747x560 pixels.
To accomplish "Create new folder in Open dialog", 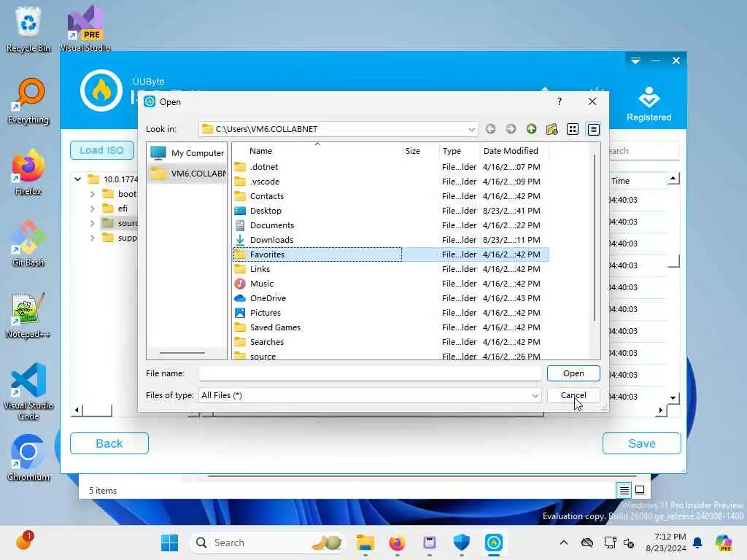I will [551, 129].
